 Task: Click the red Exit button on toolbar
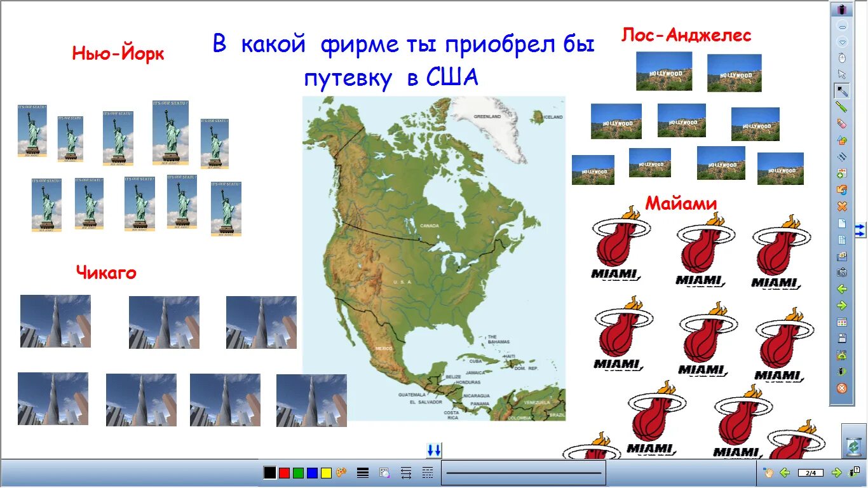(x=842, y=388)
